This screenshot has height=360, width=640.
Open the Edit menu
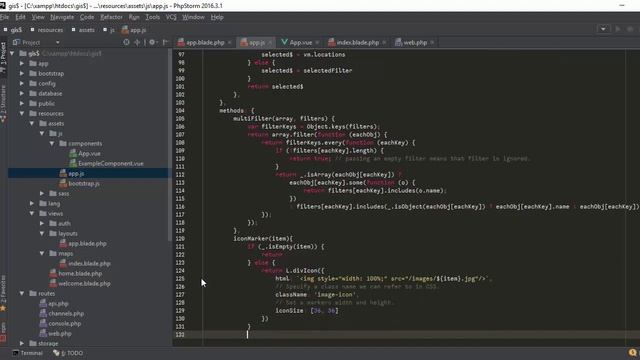tap(20, 17)
